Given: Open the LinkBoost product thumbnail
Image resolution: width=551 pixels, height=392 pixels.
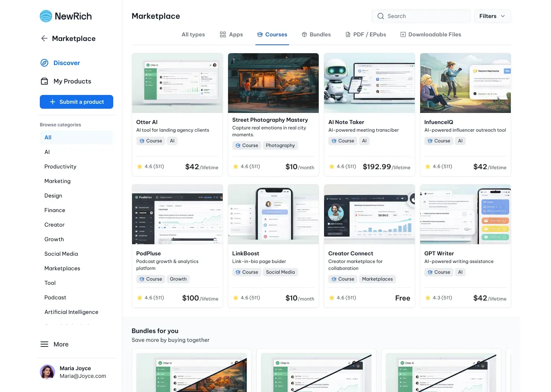Looking at the screenshot, I should pos(273,214).
